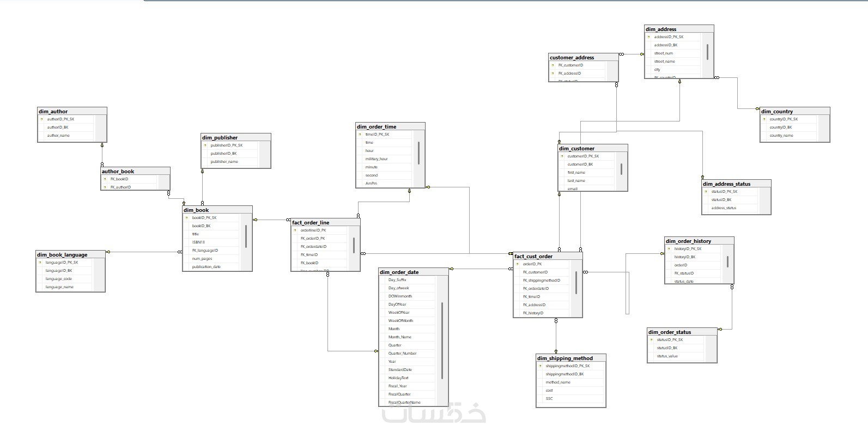Select the ISBN13 column in dim_book
This screenshot has width=868, height=432.
click(211, 242)
